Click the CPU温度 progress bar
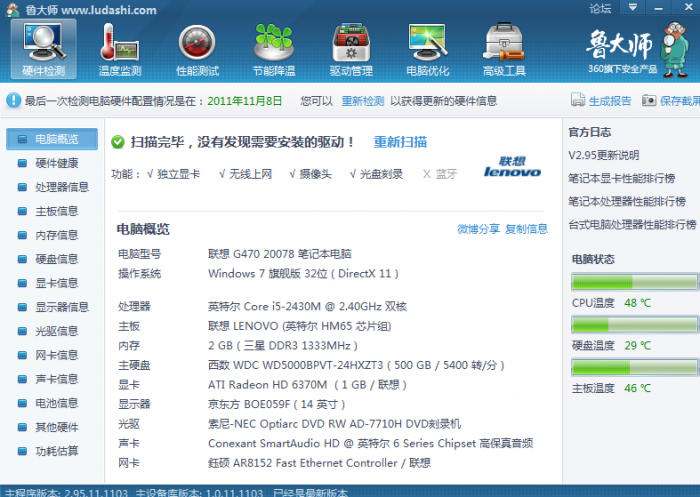This screenshot has width=700, height=497. pyautogui.click(x=634, y=282)
